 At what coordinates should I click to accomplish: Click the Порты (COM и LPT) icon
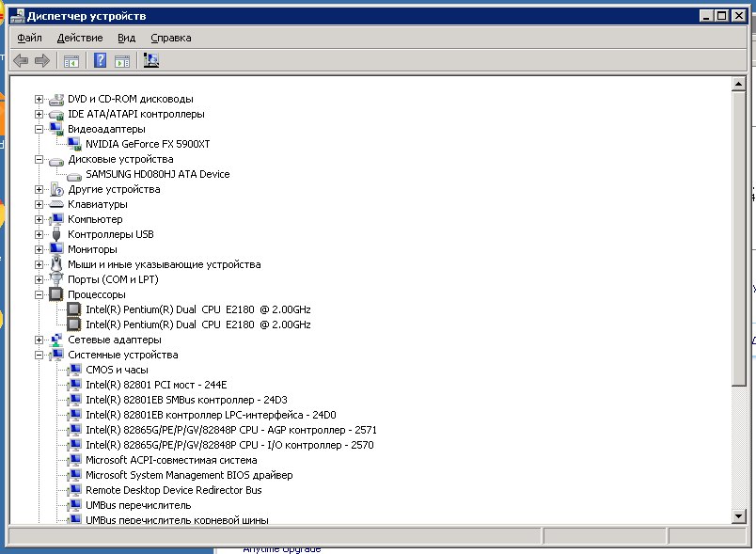coord(56,278)
